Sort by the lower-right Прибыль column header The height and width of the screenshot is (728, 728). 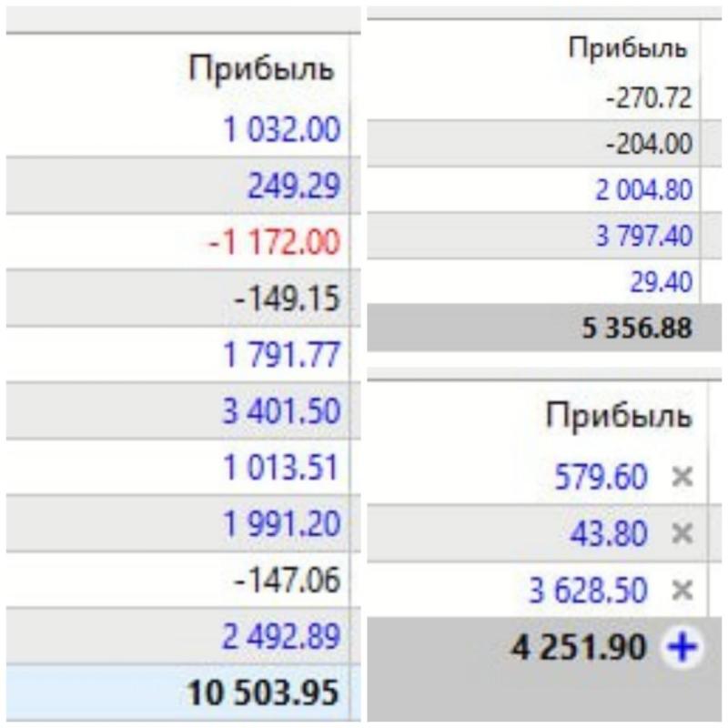click(x=619, y=415)
